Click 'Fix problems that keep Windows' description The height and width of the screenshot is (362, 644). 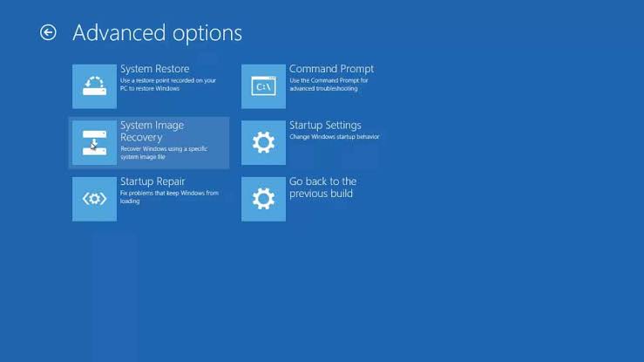coord(169,197)
